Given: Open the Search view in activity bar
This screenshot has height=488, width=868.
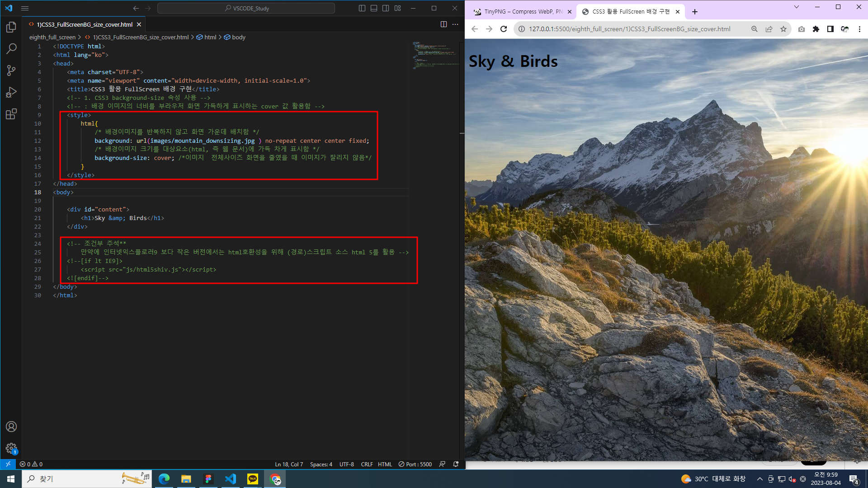Looking at the screenshot, I should (11, 49).
